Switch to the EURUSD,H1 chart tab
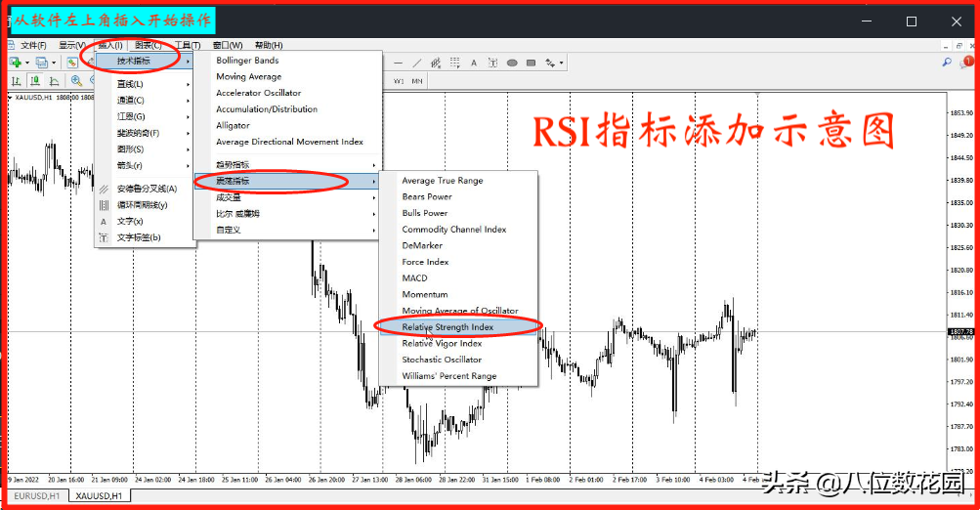Image resolution: width=980 pixels, height=510 pixels. click(x=36, y=496)
